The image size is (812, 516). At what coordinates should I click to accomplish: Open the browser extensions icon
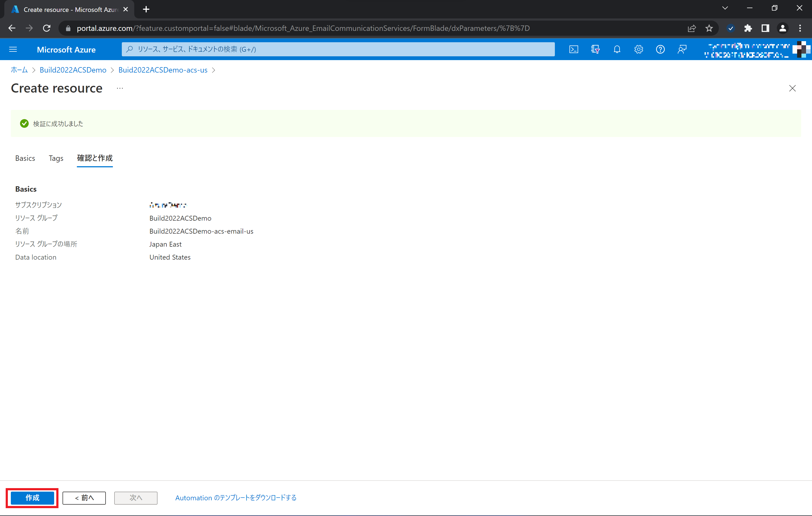point(748,28)
